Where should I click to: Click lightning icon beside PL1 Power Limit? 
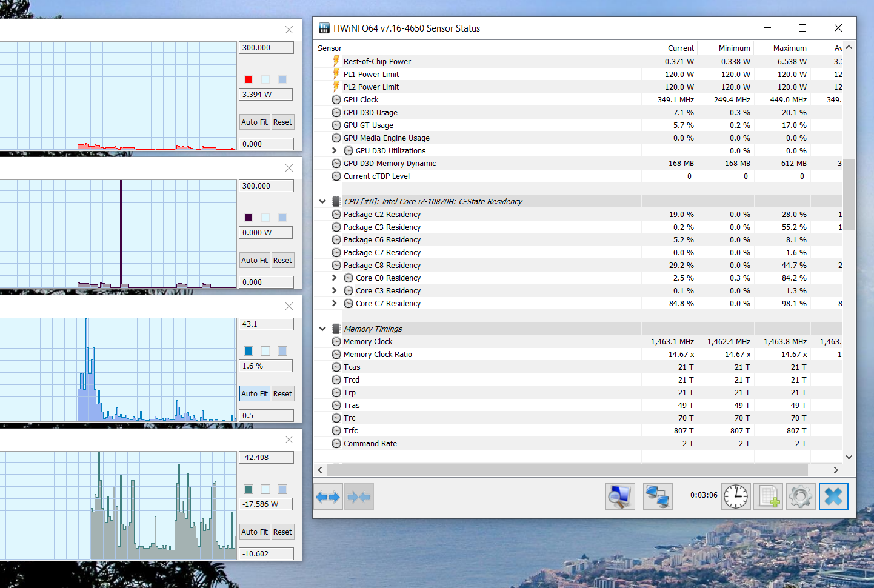point(336,74)
